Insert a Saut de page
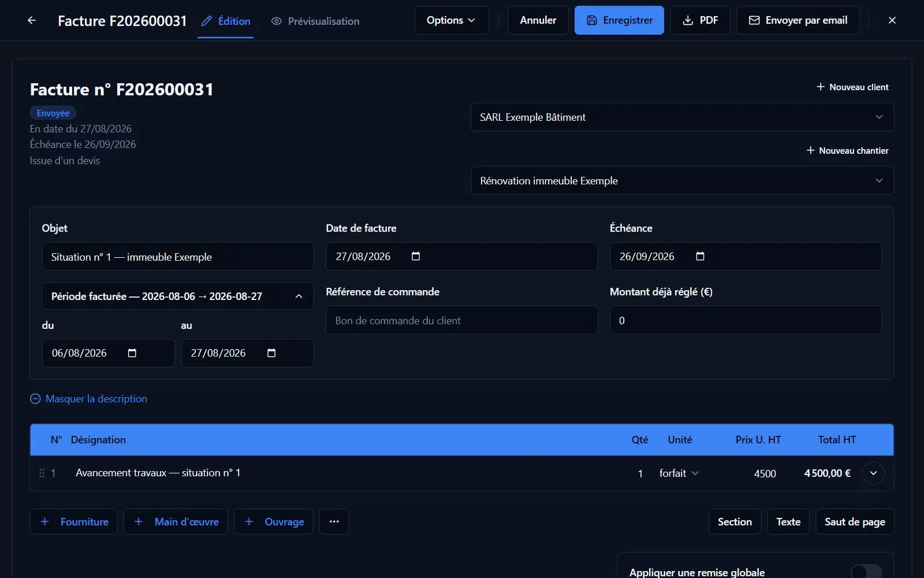Image resolution: width=924 pixels, height=578 pixels. tap(855, 521)
